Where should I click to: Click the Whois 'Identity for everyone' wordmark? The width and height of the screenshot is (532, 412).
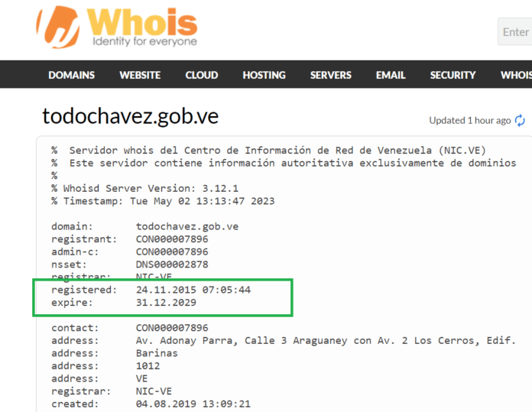[144, 28]
